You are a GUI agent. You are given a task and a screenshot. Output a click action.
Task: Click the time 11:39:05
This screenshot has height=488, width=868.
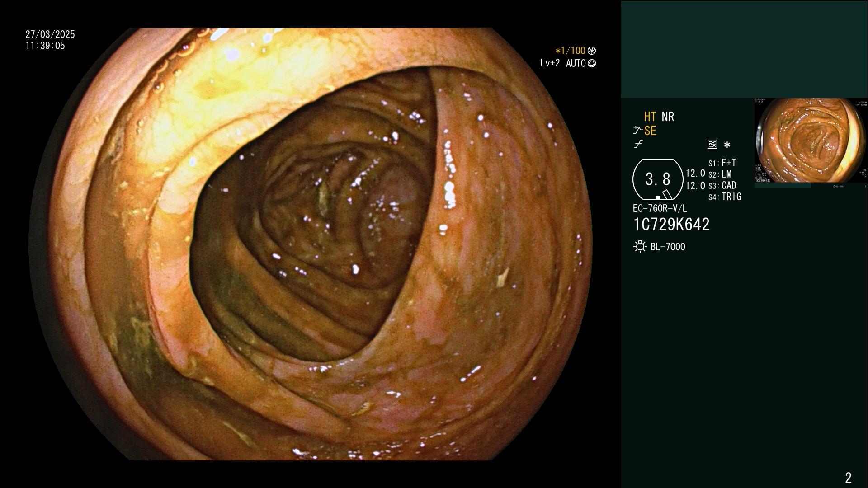point(45,46)
